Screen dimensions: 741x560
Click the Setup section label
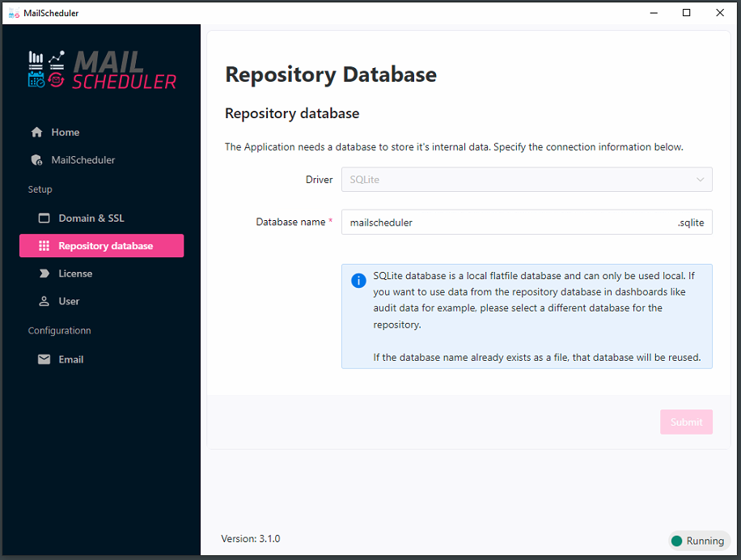click(40, 189)
